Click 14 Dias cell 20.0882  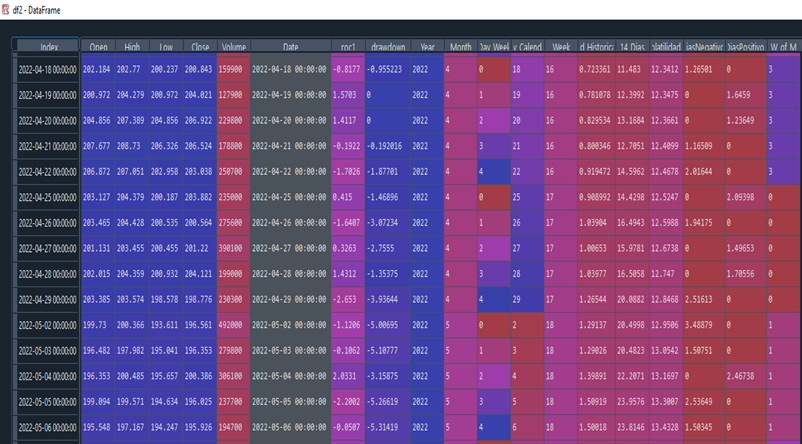633,300
